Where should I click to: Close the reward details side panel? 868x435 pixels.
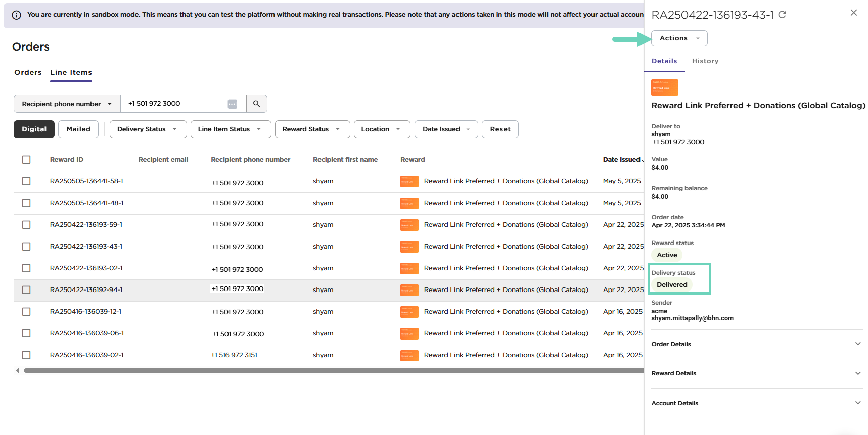[853, 13]
